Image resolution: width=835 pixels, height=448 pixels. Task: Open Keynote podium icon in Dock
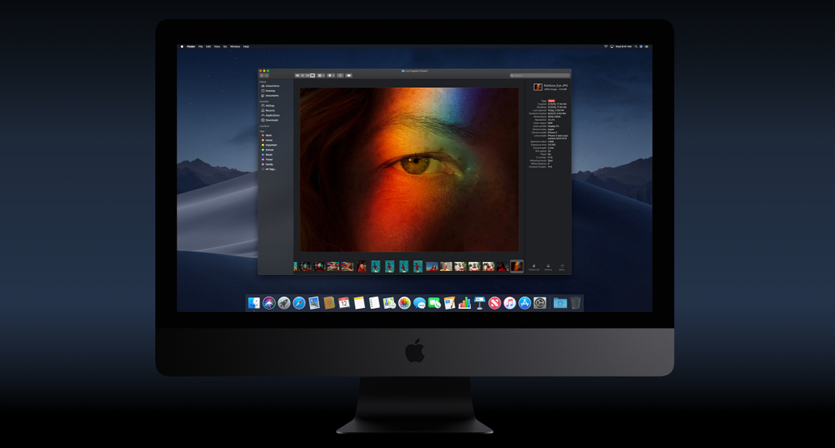(x=479, y=303)
